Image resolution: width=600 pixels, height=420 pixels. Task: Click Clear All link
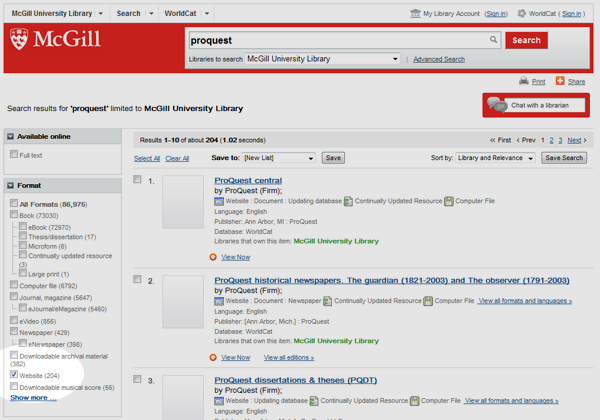coord(177,158)
